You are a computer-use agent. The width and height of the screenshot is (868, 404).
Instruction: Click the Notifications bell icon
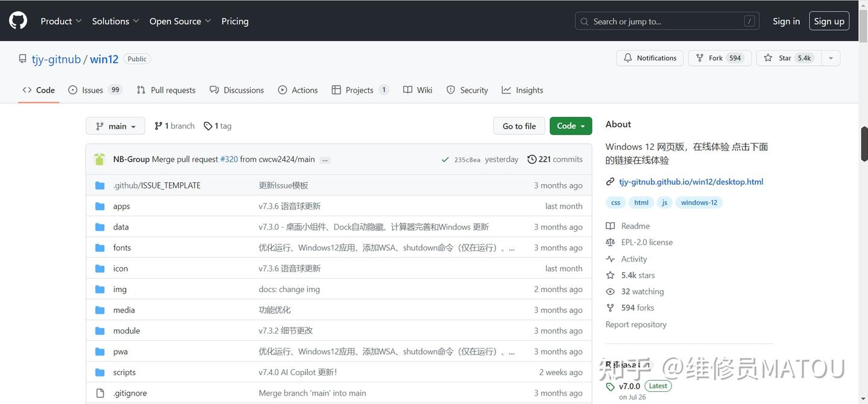click(627, 58)
